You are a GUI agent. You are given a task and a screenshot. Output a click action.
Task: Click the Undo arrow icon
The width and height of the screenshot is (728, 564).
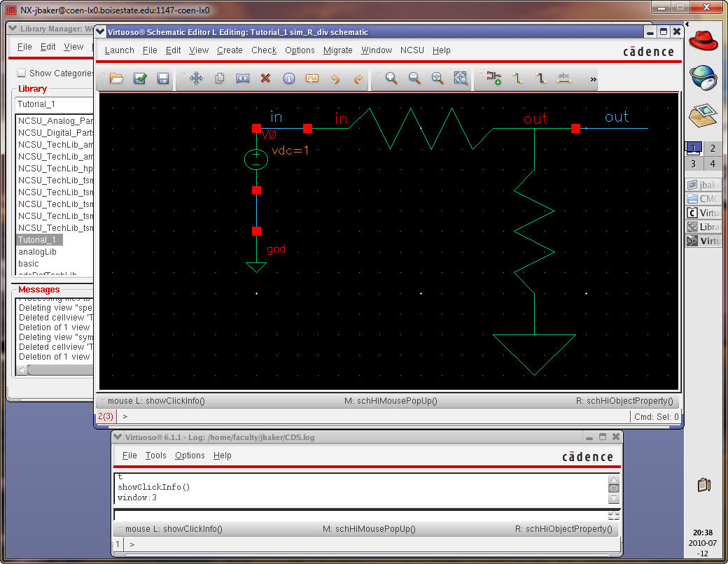click(335, 78)
